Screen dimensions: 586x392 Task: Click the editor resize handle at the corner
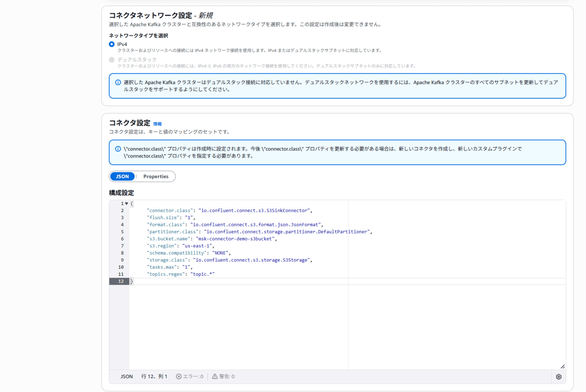(562, 366)
